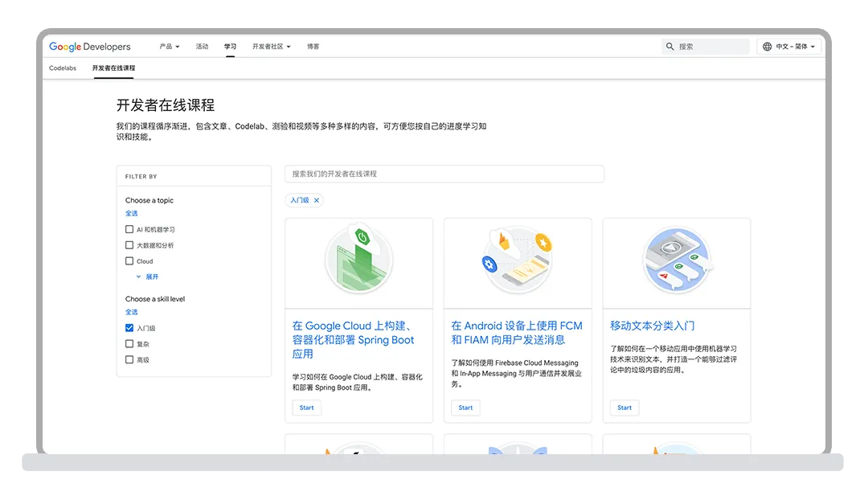Viewport: 868px width, 504px height.
Task: Click the search magnifier icon in header
Action: click(x=669, y=47)
